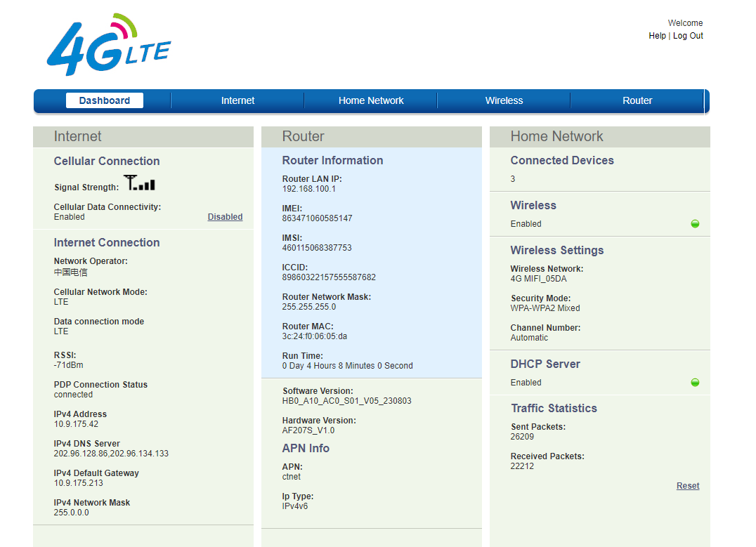Screen dimensions: 756x547
Task: Click the green DHCP Server status indicator
Action: coord(695,383)
